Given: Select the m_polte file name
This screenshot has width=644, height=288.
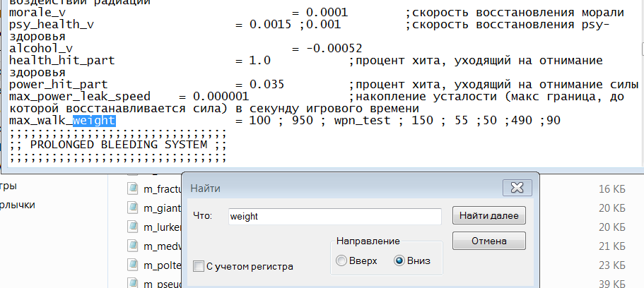Looking at the screenshot, I should [x=163, y=266].
